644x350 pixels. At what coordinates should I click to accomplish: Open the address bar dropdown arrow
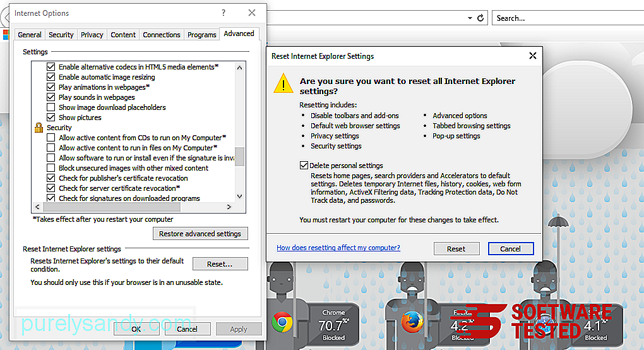tap(470, 18)
